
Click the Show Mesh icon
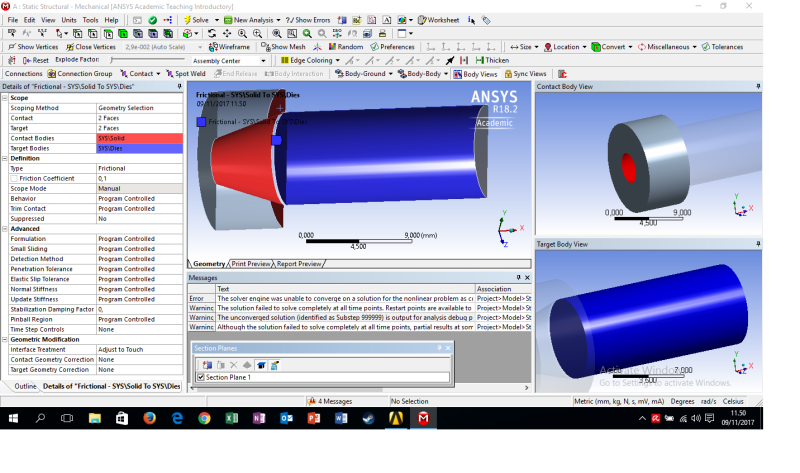coord(265,46)
